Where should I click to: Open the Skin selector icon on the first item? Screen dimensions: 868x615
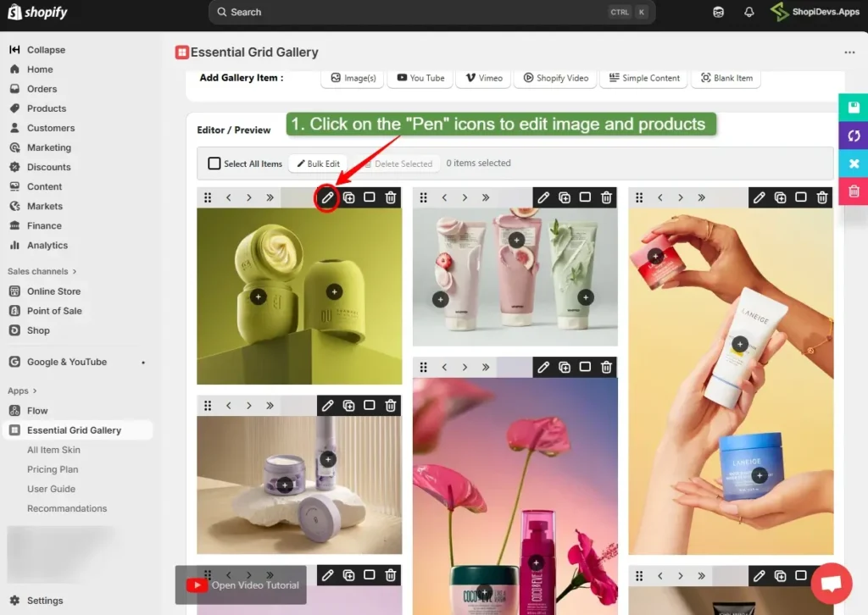tap(369, 197)
